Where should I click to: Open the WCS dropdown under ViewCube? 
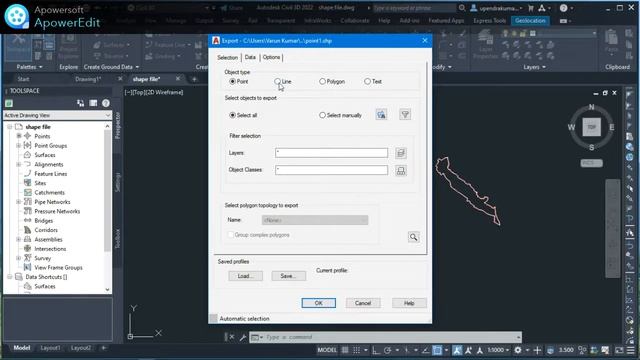click(x=591, y=163)
